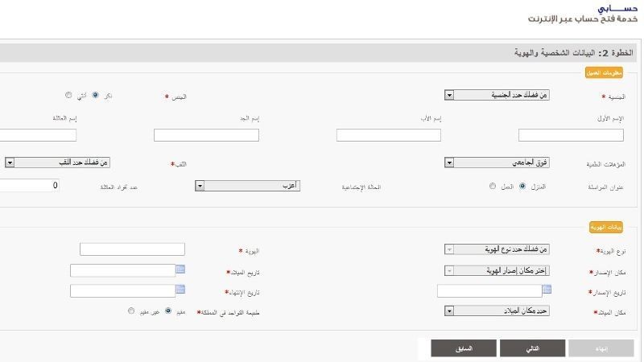Choose home (المنزل) as mailing address

(x=522, y=186)
